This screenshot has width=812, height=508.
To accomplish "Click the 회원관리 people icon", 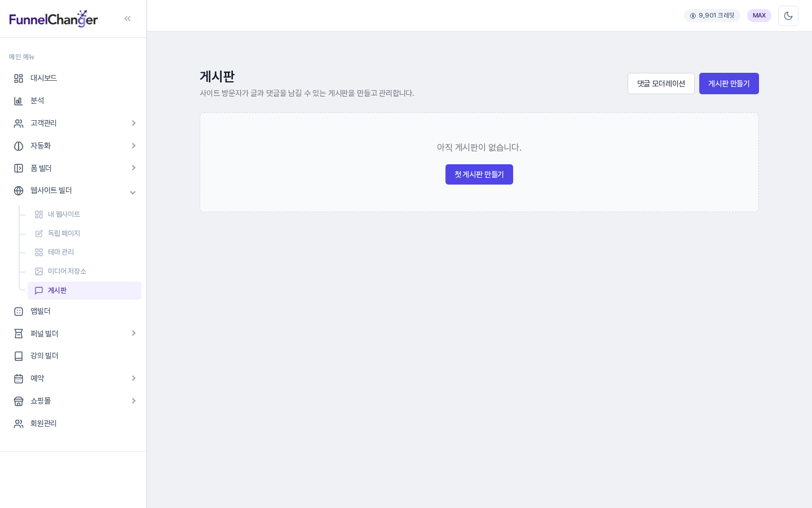I will click(x=19, y=424).
